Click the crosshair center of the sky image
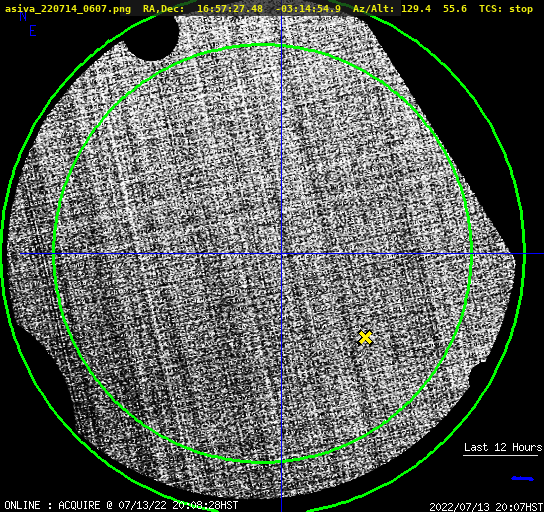Image resolution: width=544 pixels, height=512 pixels. [281, 254]
